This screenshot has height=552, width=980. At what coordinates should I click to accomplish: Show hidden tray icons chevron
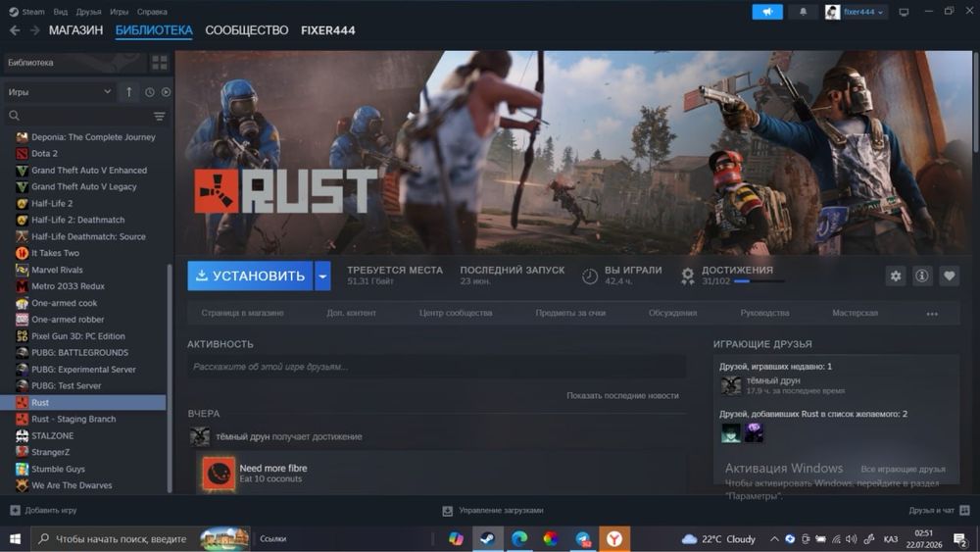pos(774,538)
